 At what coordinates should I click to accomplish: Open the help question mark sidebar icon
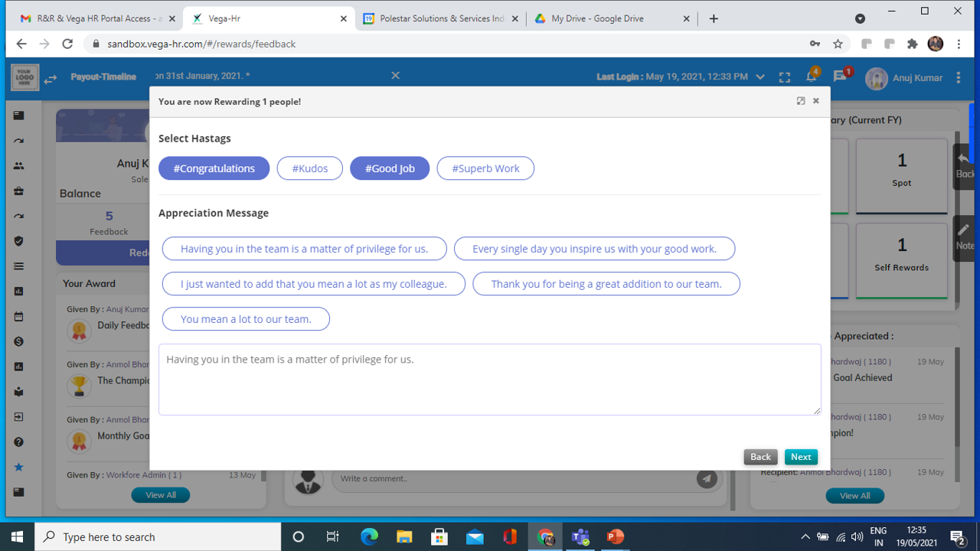pyautogui.click(x=19, y=442)
